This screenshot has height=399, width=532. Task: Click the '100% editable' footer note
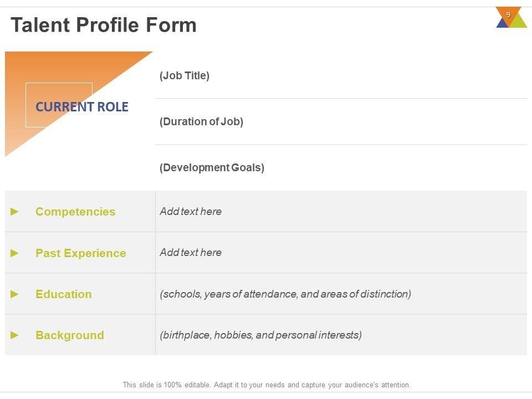click(267, 385)
